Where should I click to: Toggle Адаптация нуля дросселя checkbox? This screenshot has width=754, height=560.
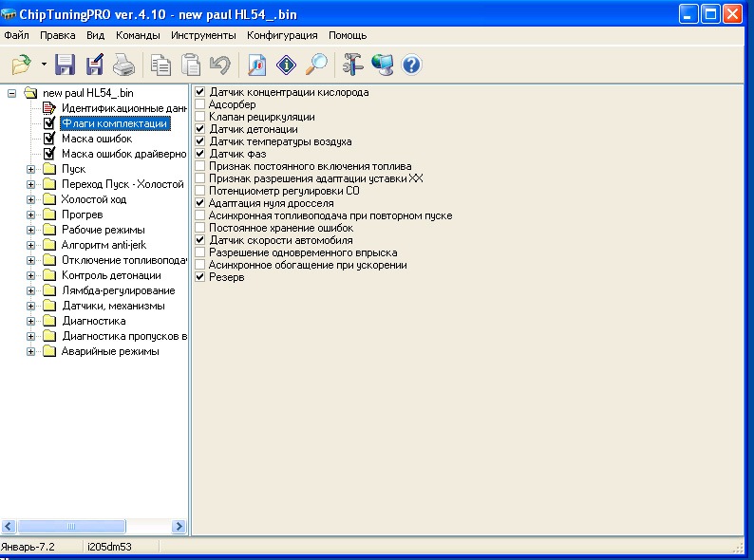click(x=200, y=203)
